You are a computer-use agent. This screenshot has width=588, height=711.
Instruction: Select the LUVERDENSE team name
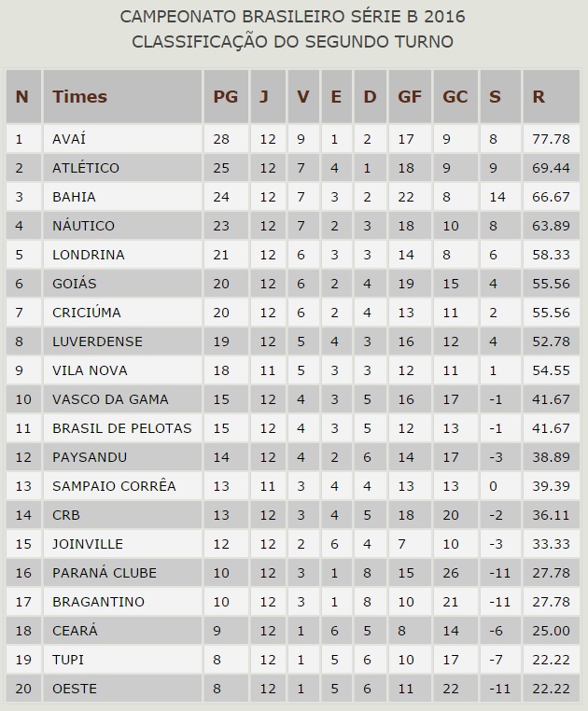(x=96, y=342)
